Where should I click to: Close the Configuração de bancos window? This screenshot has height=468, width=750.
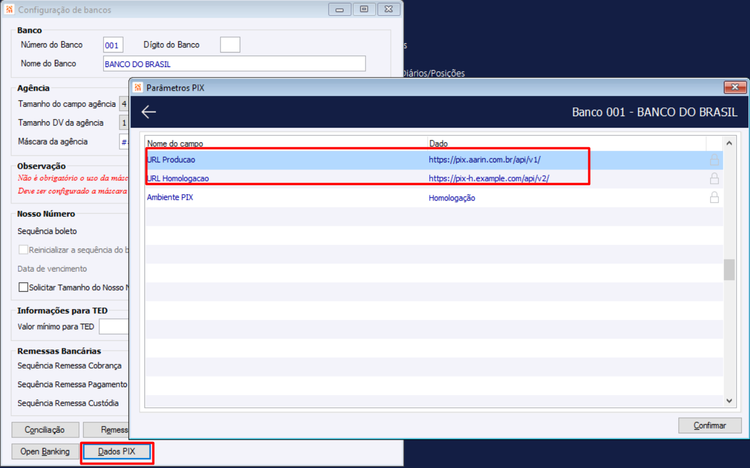click(389, 9)
